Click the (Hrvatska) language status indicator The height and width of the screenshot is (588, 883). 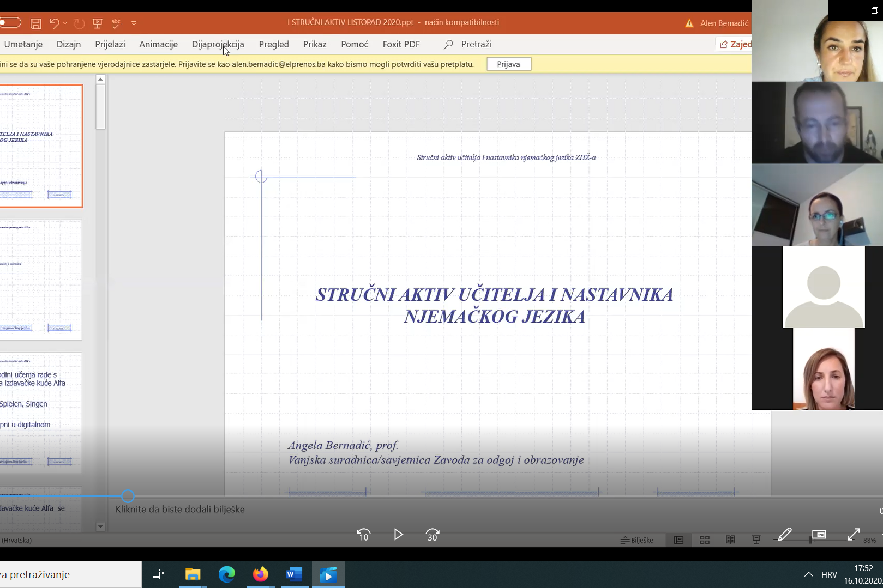point(16,540)
